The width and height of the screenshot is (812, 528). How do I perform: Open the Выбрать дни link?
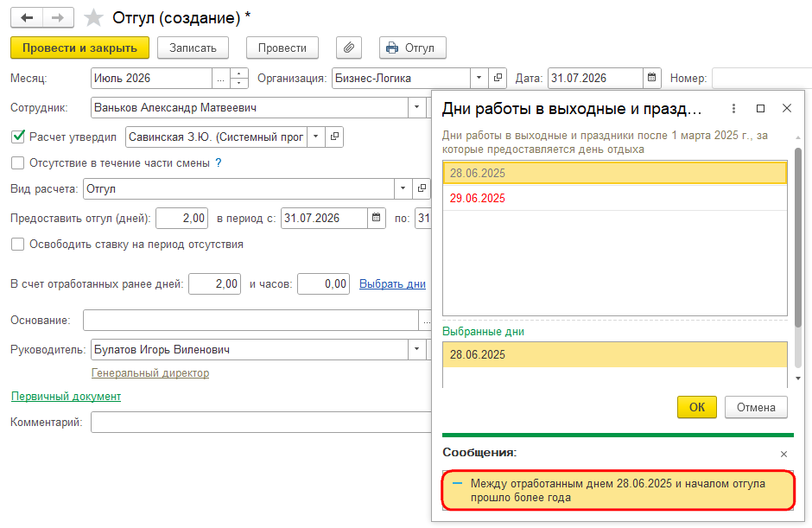coord(392,284)
